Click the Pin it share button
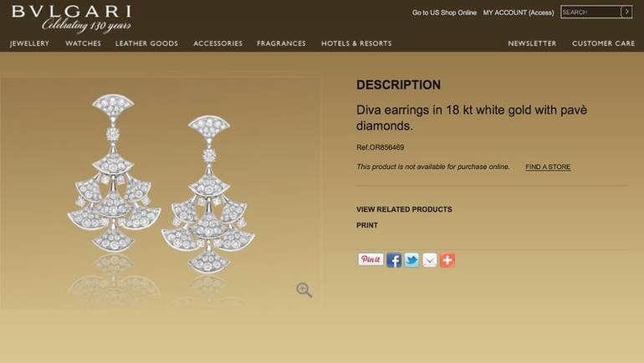Viewport: 644px width, 363px height. point(371,259)
